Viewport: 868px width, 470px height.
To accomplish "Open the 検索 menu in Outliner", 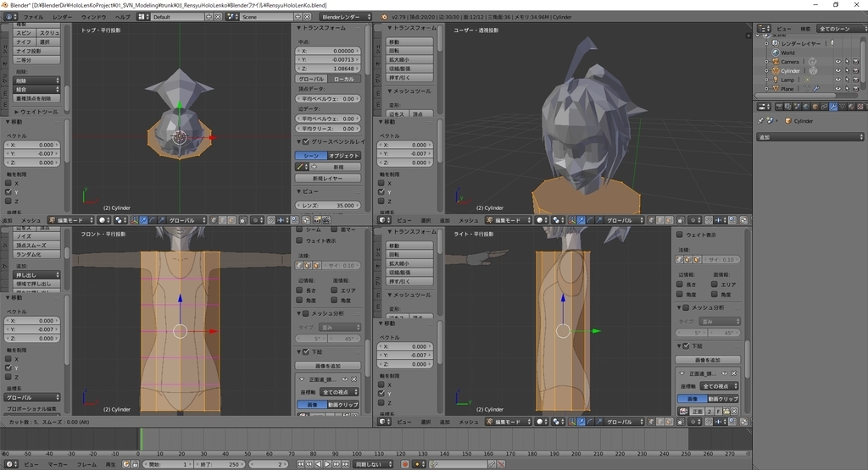I will 805,28.
